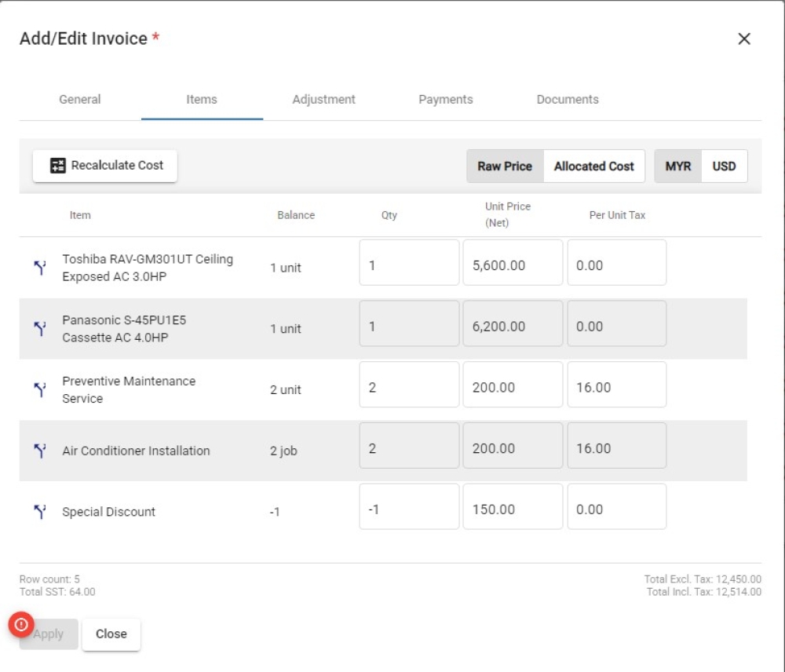Close the Add/Edit Invoice dialog with X
Viewport: 785px width, 672px height.
(x=744, y=38)
